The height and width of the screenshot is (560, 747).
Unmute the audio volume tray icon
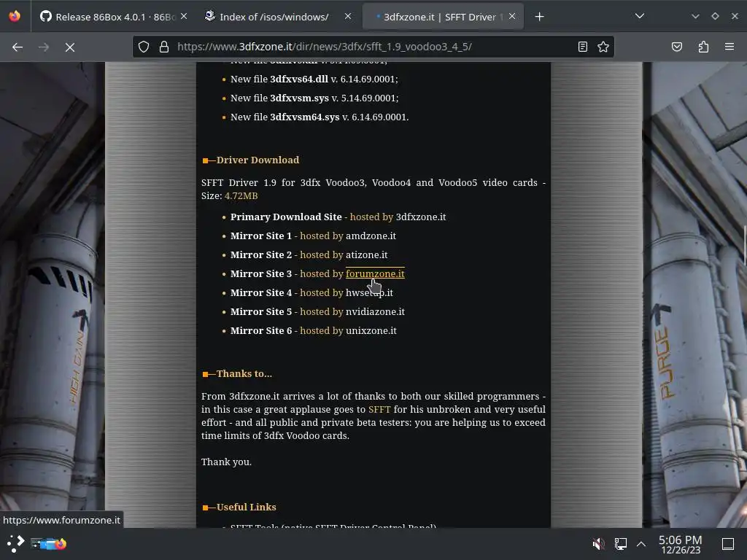click(x=598, y=543)
